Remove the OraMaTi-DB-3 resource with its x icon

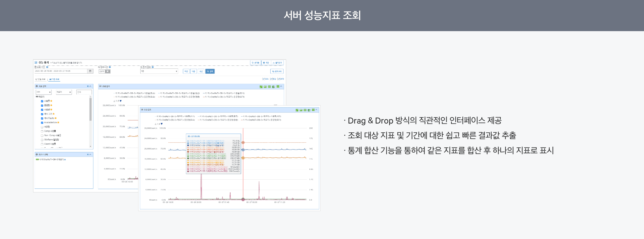(65, 160)
